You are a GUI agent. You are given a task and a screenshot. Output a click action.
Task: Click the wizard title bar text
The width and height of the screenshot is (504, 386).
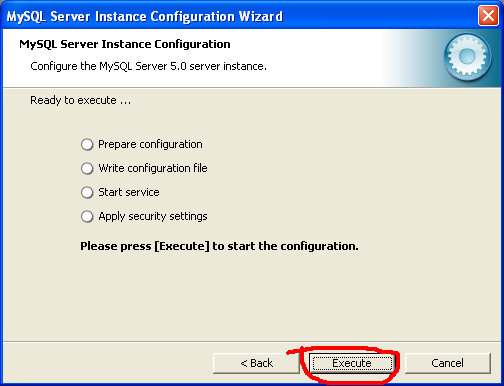pos(145,16)
